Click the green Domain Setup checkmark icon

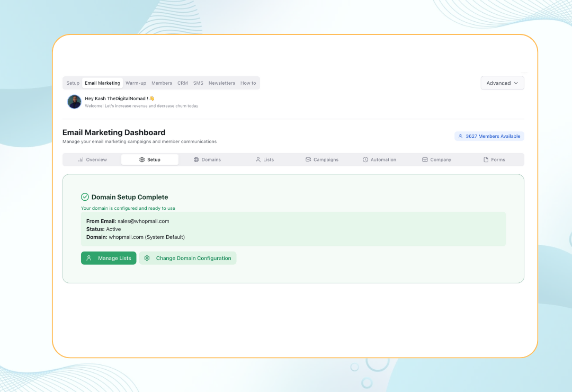coord(85,197)
